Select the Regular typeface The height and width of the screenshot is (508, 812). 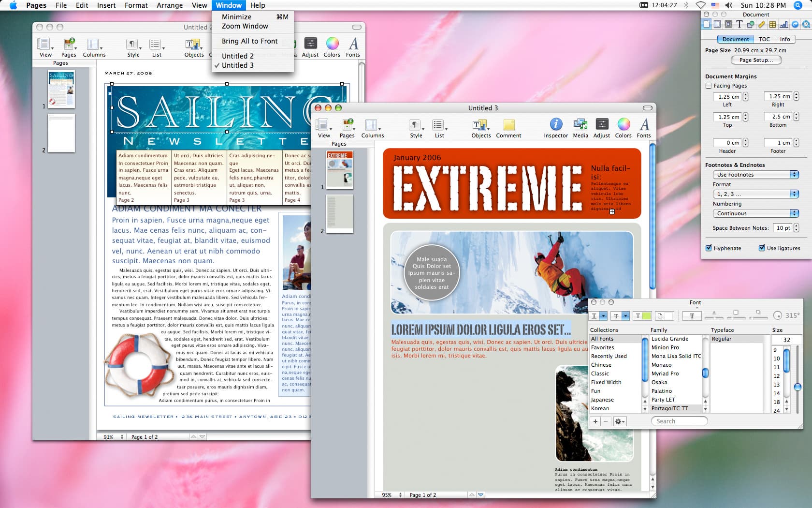click(x=736, y=339)
